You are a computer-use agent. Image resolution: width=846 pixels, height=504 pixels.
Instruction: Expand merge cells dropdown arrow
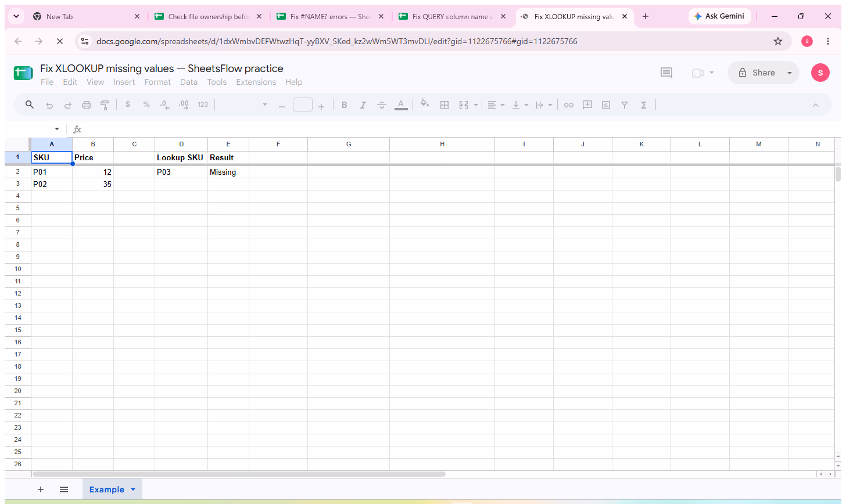tap(476, 105)
